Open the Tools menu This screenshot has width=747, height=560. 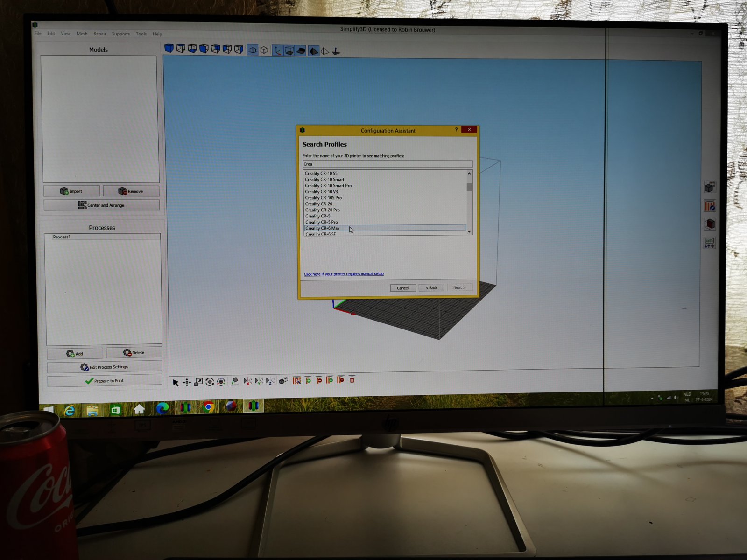click(141, 34)
